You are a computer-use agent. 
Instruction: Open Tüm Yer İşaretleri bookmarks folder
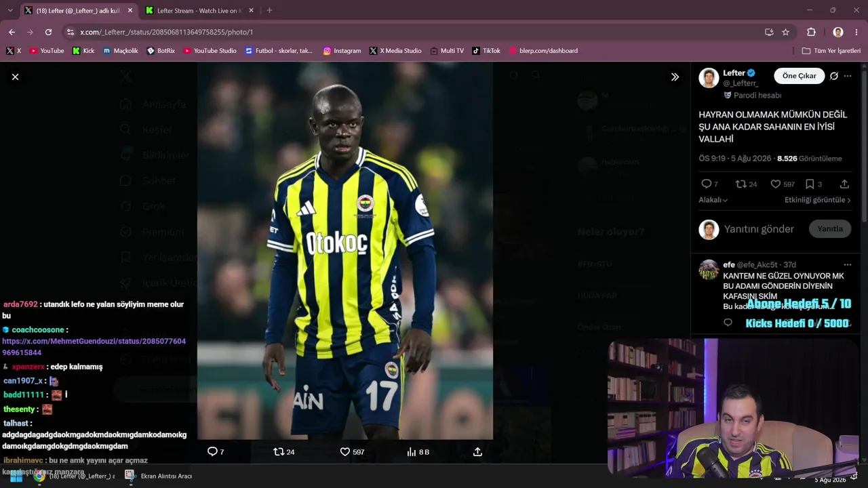831,51
